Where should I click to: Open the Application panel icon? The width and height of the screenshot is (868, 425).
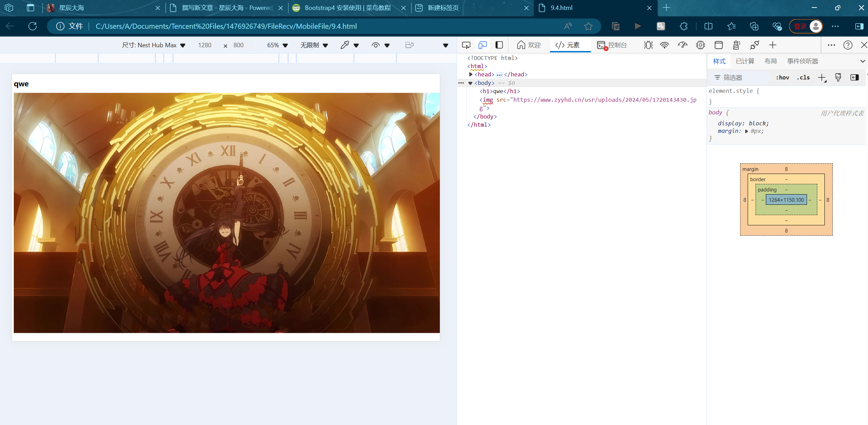click(x=719, y=45)
